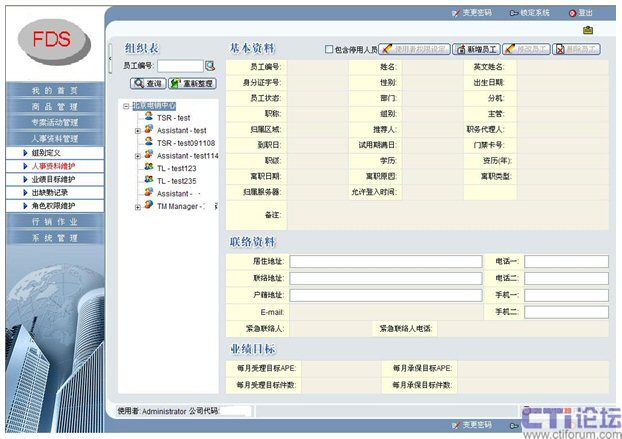Click the FDS logo
Viewport: 622px width, 439px height.
click(50, 39)
